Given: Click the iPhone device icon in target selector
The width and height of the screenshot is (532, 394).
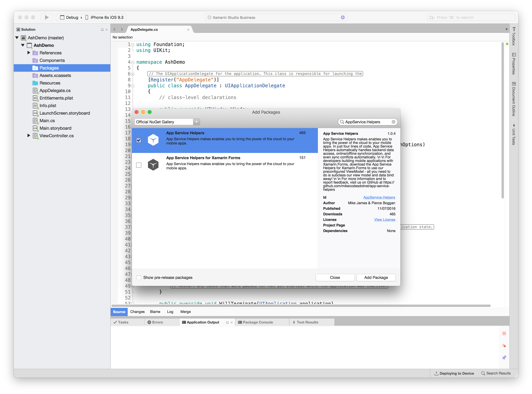Looking at the screenshot, I should (87, 17).
